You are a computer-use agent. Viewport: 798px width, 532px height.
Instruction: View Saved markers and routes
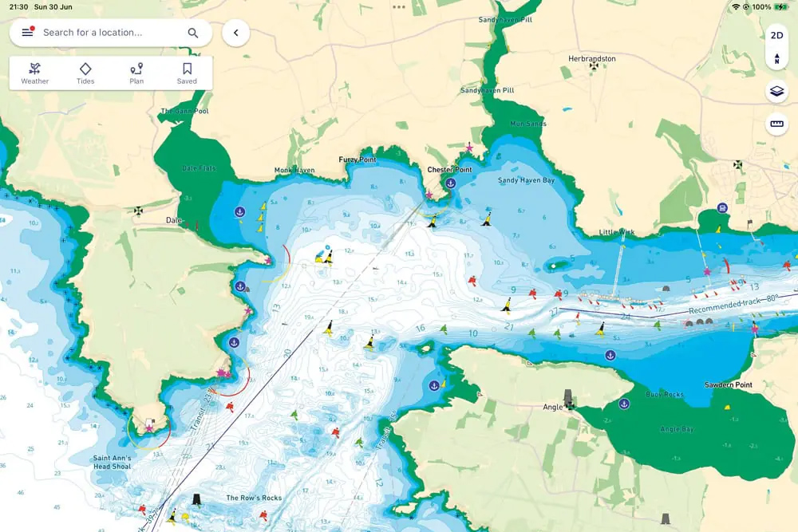tap(186, 73)
